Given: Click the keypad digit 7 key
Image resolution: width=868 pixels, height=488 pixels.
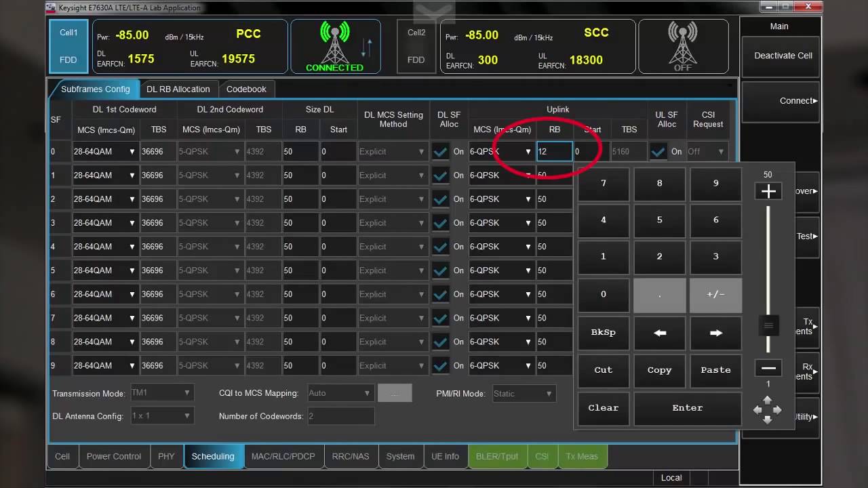Looking at the screenshot, I should [603, 183].
